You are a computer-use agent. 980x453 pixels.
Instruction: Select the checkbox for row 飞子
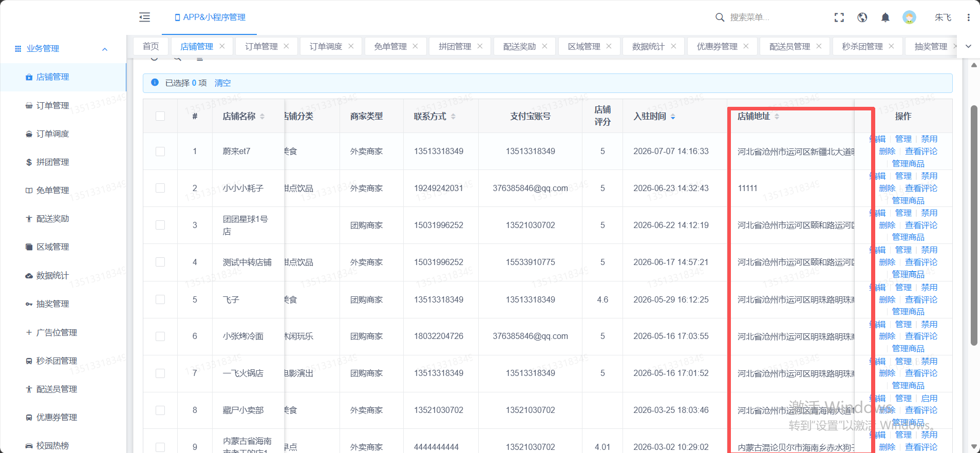pyautogui.click(x=160, y=299)
